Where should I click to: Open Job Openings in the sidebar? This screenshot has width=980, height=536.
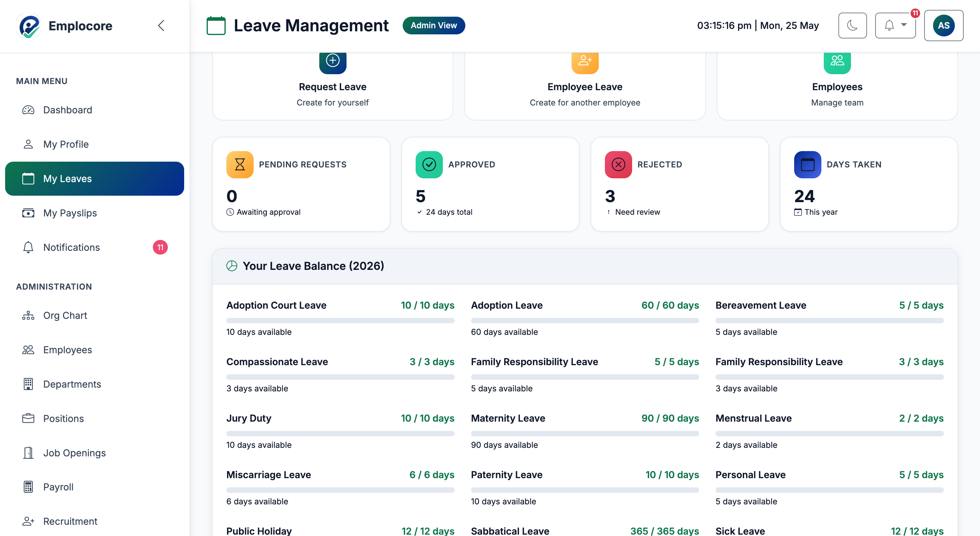(94, 453)
